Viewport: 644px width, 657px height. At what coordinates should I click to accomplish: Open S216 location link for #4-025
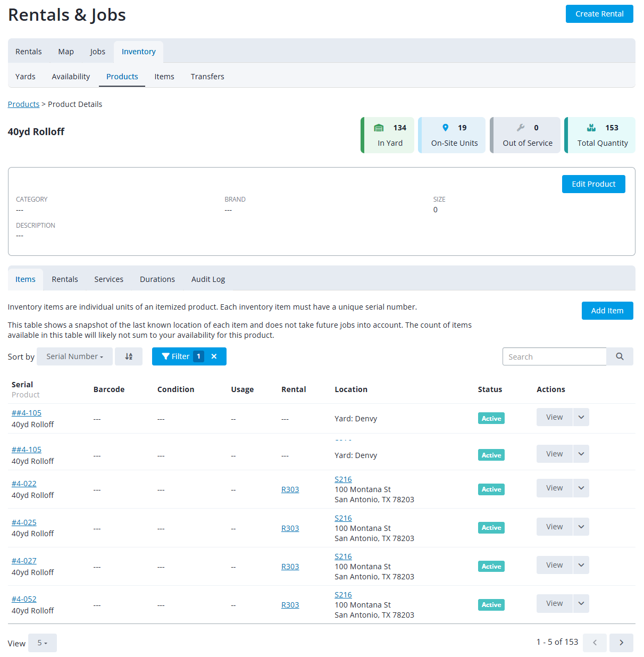coord(343,518)
